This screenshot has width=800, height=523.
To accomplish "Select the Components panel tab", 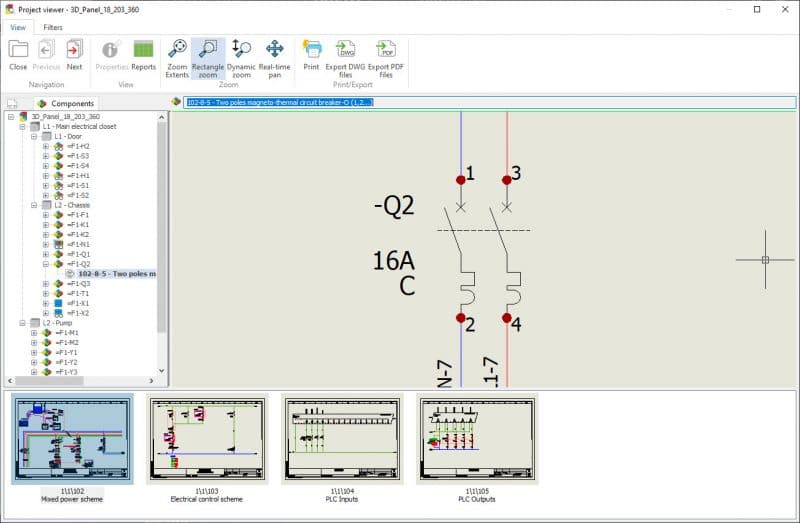I will point(66,103).
